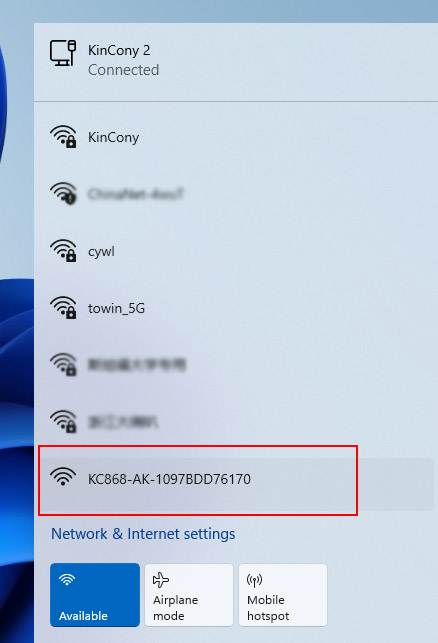
Task: Toggle Mobile hotspot
Action: [x=283, y=595]
